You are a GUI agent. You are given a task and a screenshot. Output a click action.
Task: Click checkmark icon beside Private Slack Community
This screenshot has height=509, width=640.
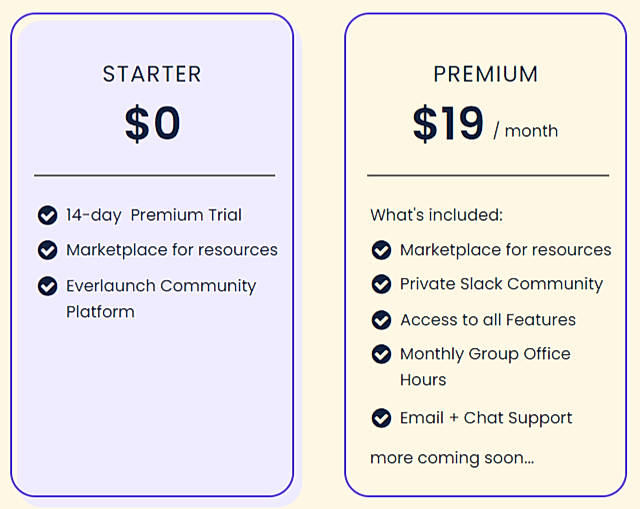click(x=381, y=284)
